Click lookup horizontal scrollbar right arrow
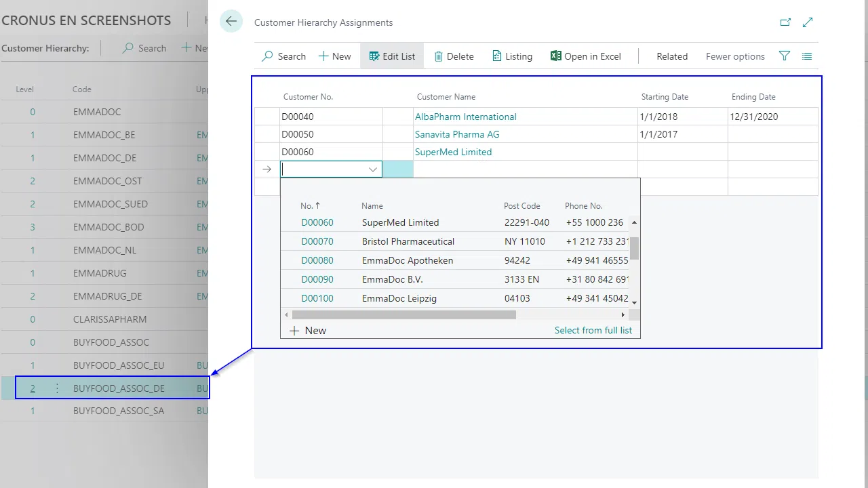868x488 pixels. click(x=623, y=314)
